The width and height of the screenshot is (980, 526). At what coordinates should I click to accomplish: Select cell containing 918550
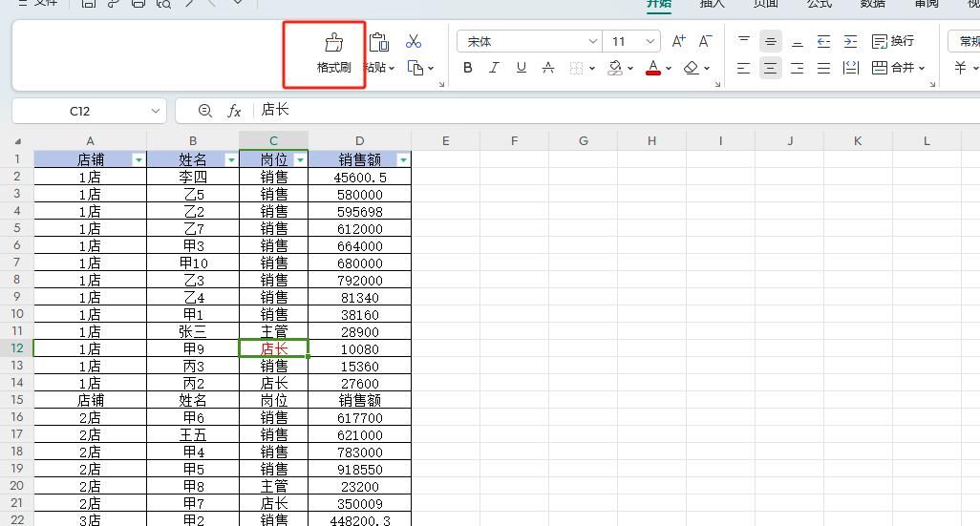click(x=360, y=469)
